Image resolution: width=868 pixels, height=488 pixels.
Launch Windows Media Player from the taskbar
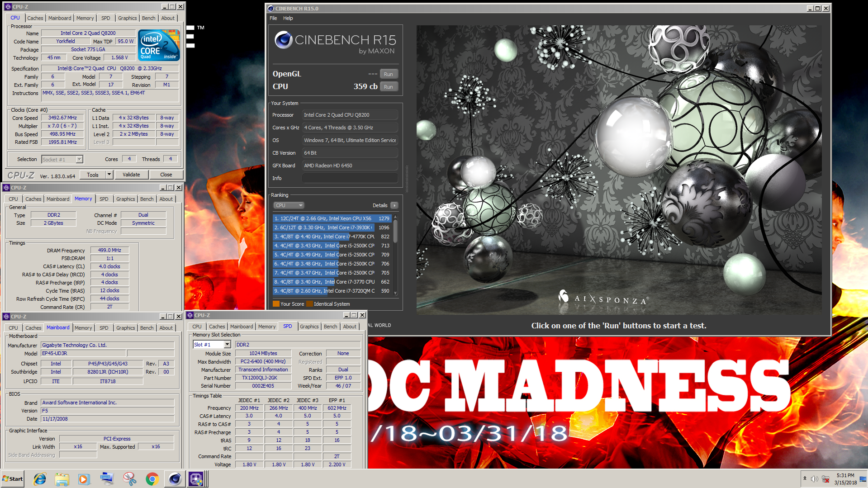(x=84, y=479)
